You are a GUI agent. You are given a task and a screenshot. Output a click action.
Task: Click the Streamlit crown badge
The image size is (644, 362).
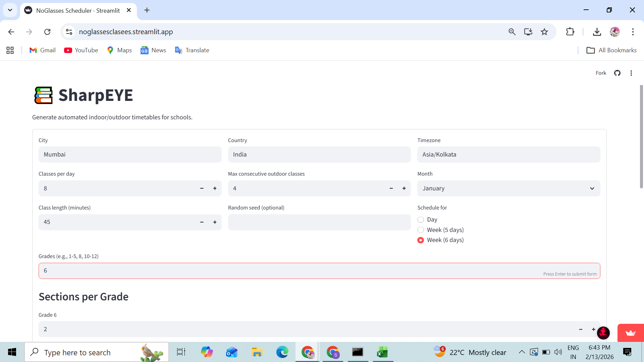pyautogui.click(x=631, y=333)
